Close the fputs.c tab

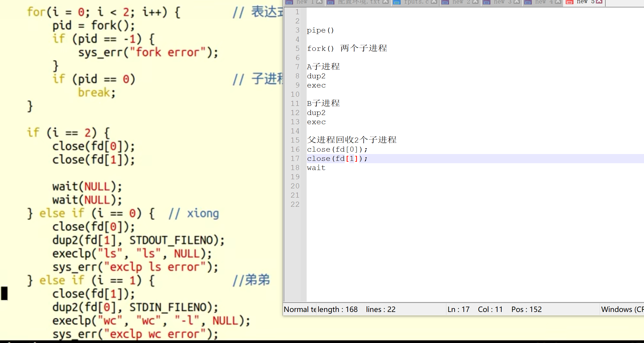click(434, 2)
